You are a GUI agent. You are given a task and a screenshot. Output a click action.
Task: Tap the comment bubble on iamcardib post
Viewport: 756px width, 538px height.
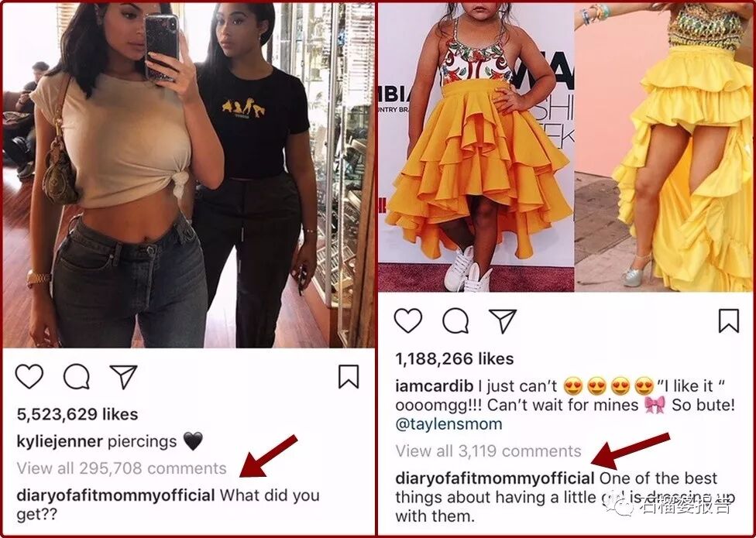[455, 320]
